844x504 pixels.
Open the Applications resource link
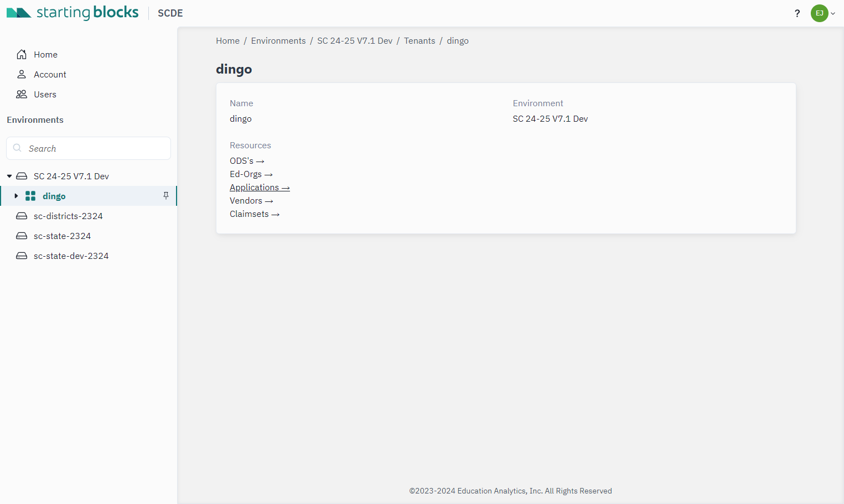(x=260, y=187)
